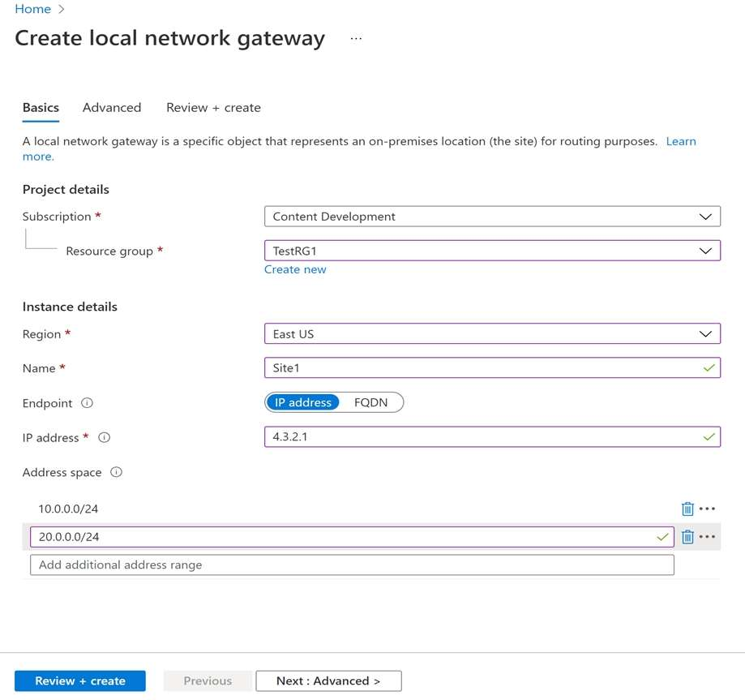The image size is (745, 700).
Task: Delete the 20.0.0.0/24 address range
Action: click(x=687, y=536)
